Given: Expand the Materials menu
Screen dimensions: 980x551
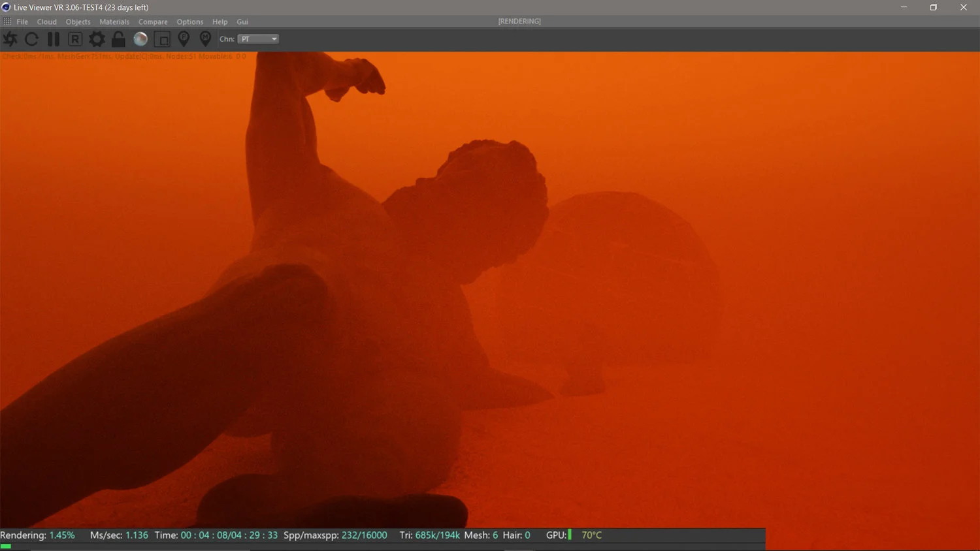Looking at the screenshot, I should [x=114, y=22].
